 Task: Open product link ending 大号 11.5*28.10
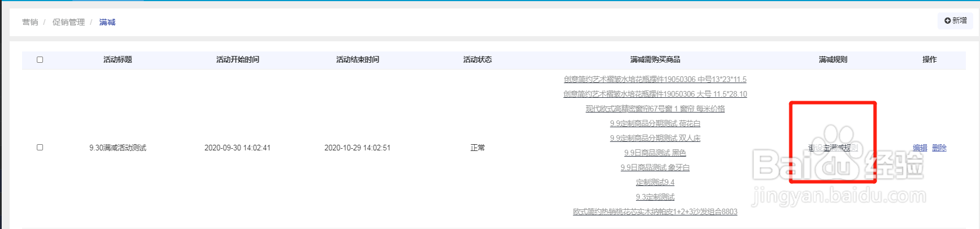[655, 94]
